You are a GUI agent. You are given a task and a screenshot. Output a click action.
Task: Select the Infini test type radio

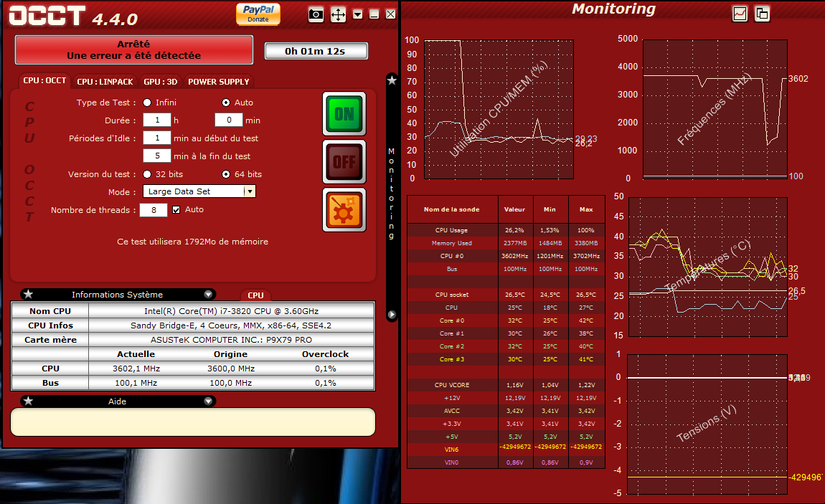(147, 103)
